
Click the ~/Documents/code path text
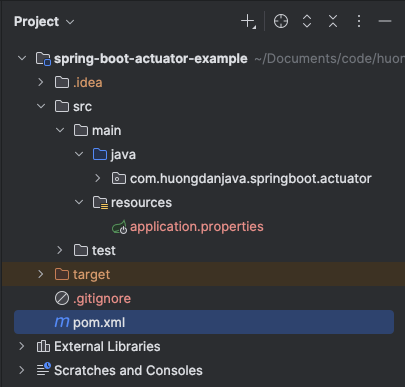329,59
